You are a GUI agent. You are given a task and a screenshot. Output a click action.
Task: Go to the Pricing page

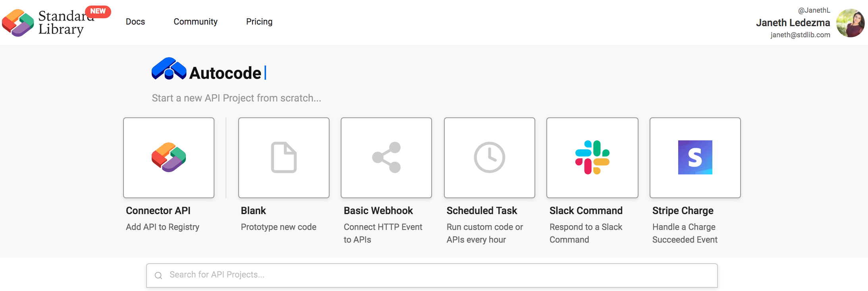259,22
